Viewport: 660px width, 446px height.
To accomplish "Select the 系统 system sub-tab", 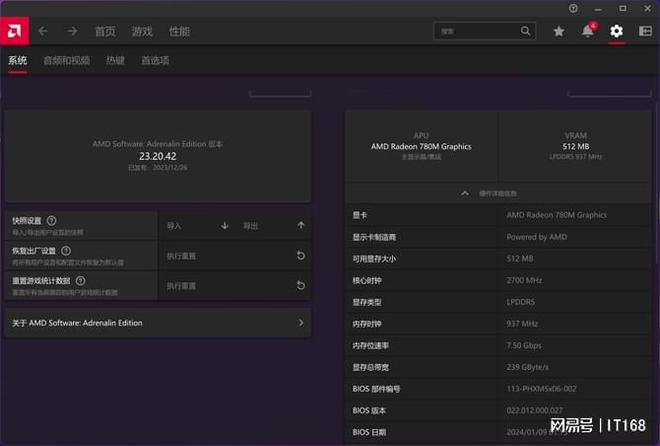I will (18, 60).
